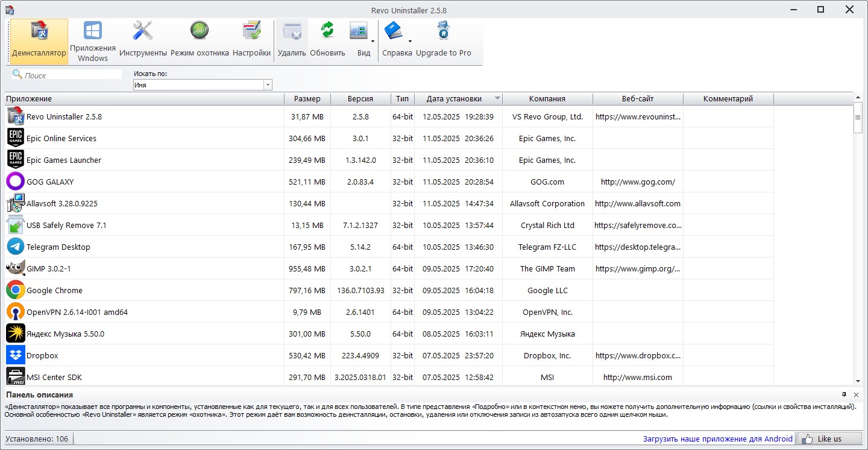Click the list's scroll-up arrow

click(x=858, y=98)
